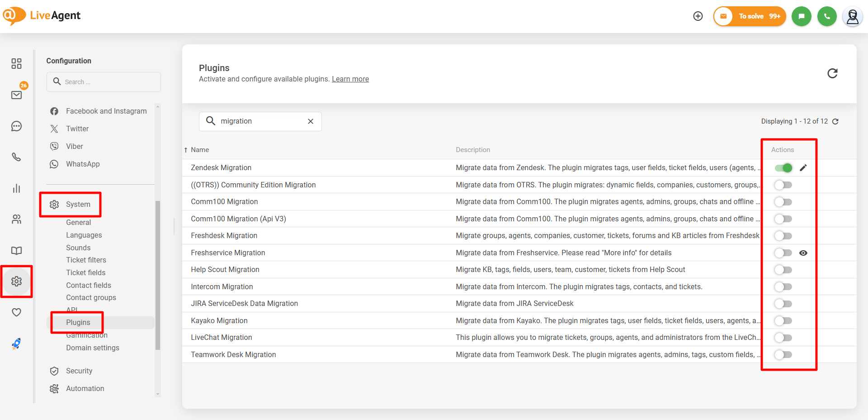The image size is (868, 420).
Task: View Freshservice Migration info eye icon
Action: point(803,253)
